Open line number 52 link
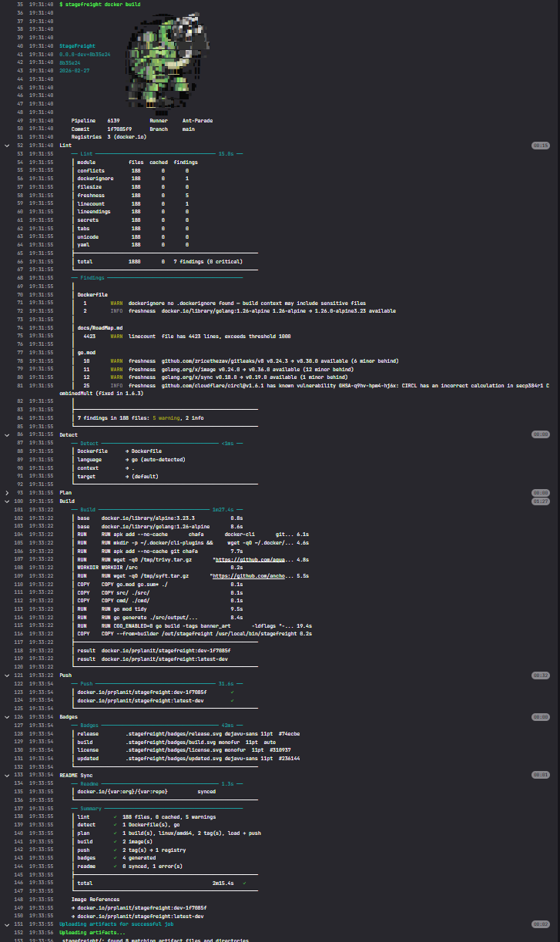This screenshot has height=942, width=560. (x=19, y=145)
